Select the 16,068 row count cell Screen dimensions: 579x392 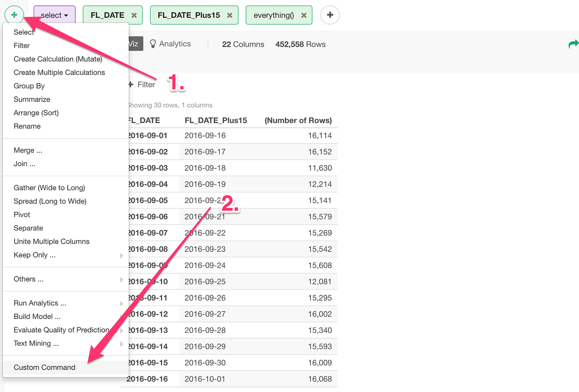tap(320, 379)
